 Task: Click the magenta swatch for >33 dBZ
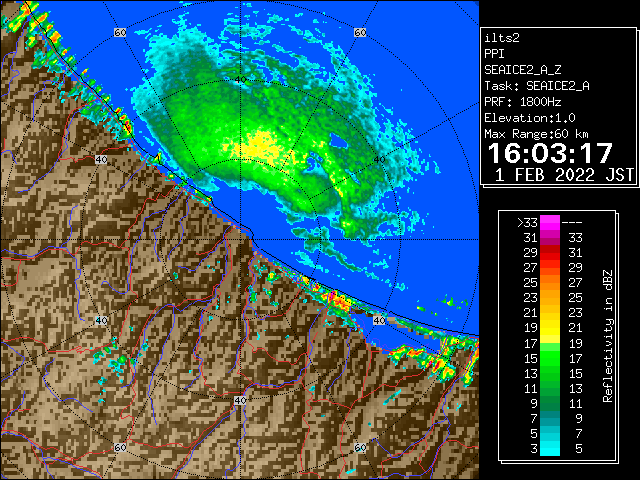point(550,223)
